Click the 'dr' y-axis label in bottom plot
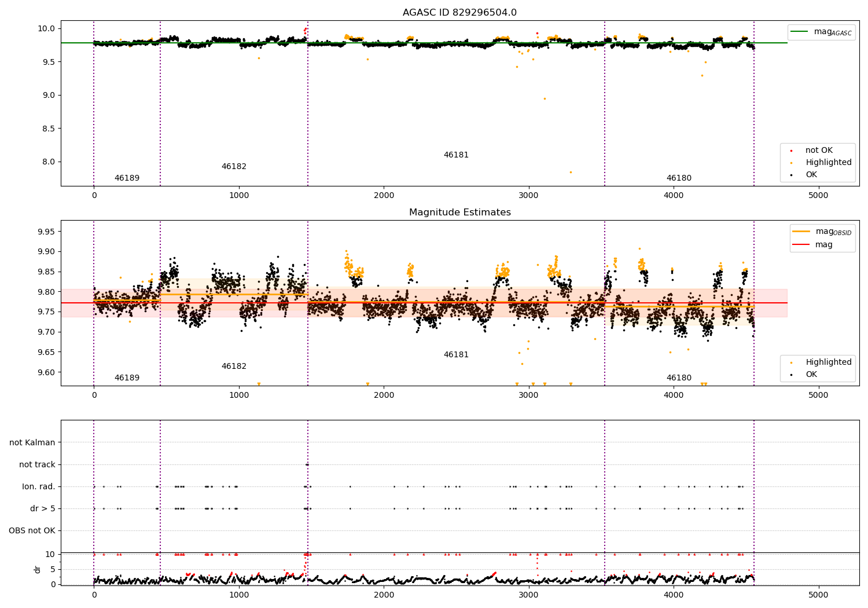 tap(38, 569)
